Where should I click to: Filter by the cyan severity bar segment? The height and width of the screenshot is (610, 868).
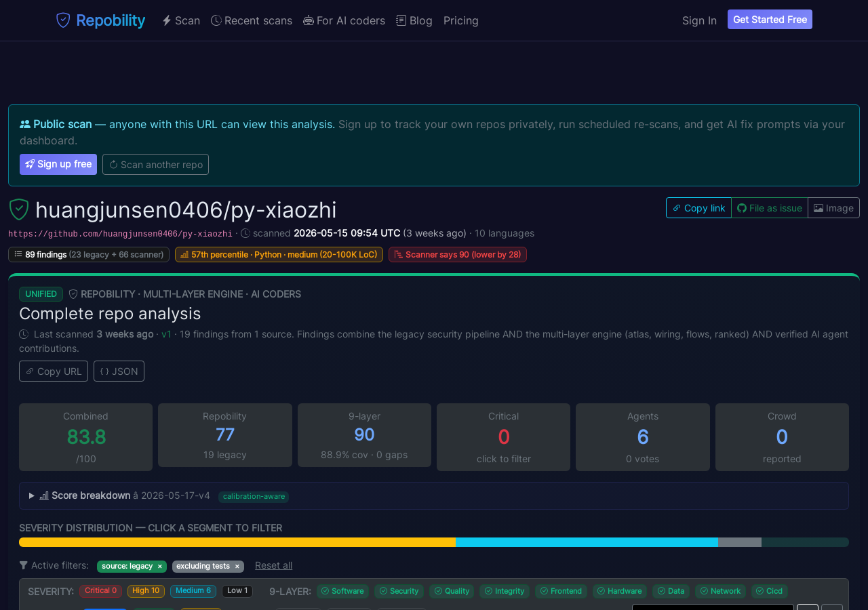point(587,542)
